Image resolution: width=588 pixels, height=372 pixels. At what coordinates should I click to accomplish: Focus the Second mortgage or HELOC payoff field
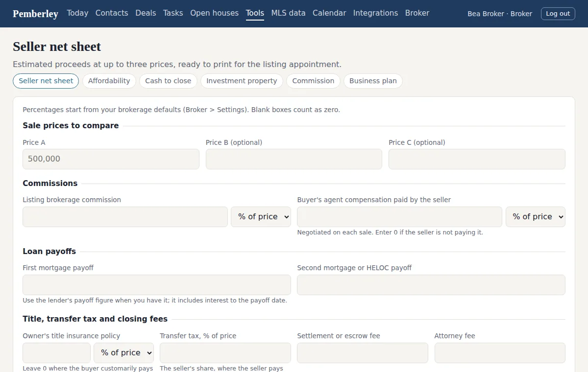[431, 285]
